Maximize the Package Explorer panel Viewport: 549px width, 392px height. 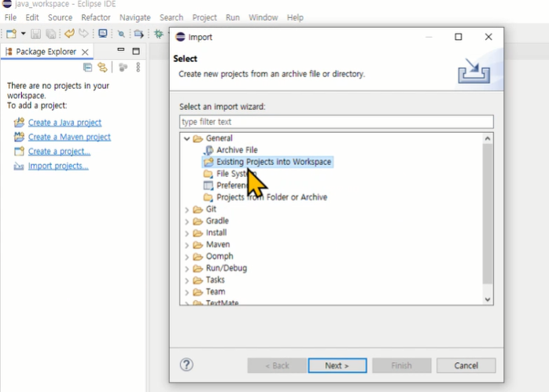(x=136, y=51)
